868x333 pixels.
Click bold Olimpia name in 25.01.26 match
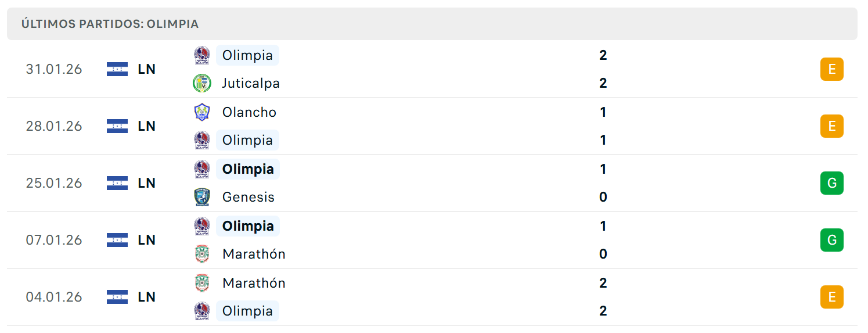248,169
